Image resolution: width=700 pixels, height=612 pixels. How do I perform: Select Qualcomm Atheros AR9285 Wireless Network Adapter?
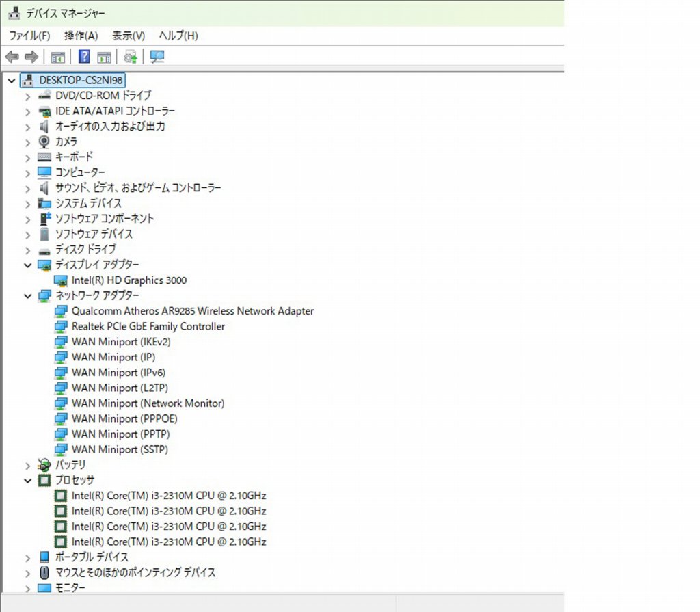tap(192, 311)
